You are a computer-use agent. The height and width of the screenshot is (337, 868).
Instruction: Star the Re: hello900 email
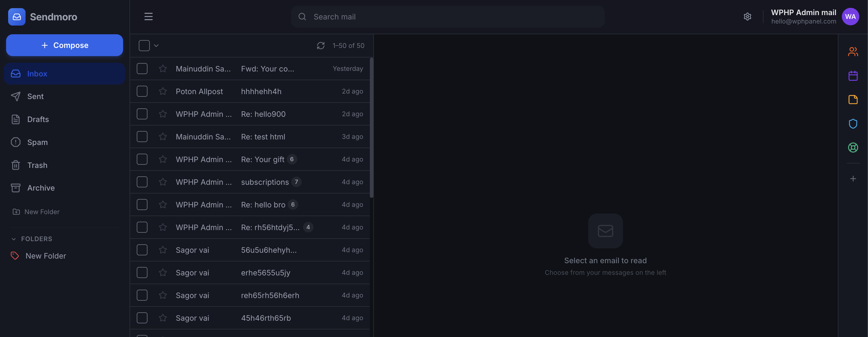coord(163,114)
